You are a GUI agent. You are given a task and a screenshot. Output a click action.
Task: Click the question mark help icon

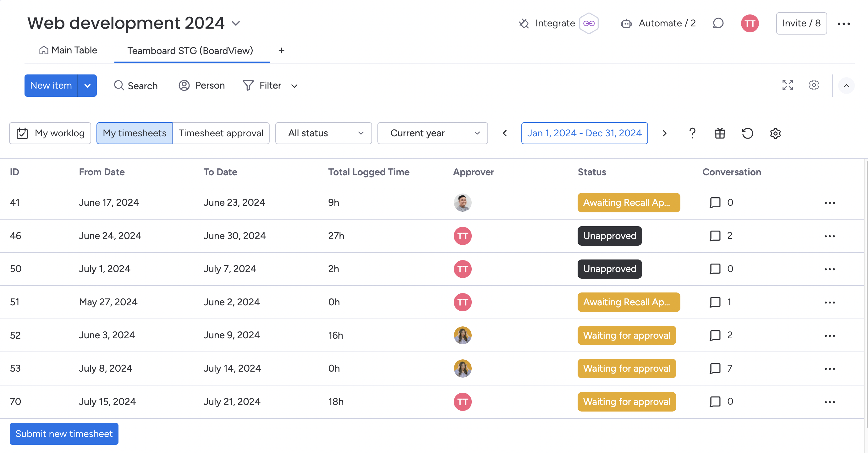692,134
